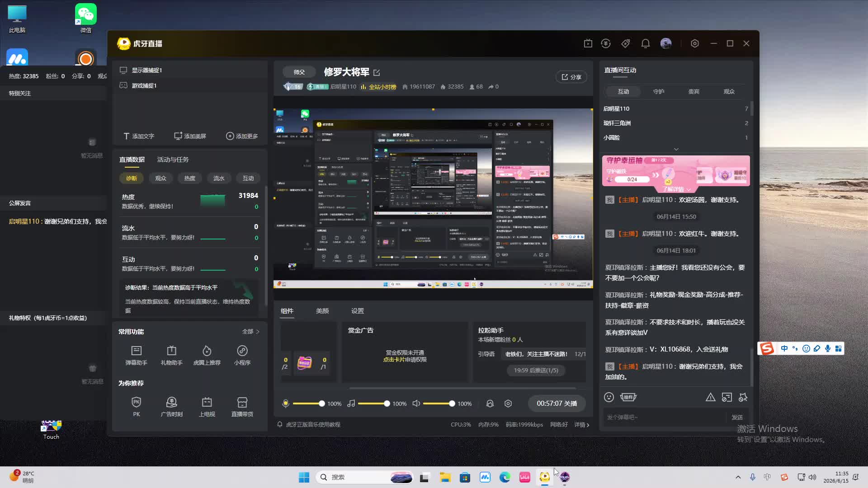Click the 分享 share button
The height and width of the screenshot is (488, 868).
pyautogui.click(x=571, y=77)
